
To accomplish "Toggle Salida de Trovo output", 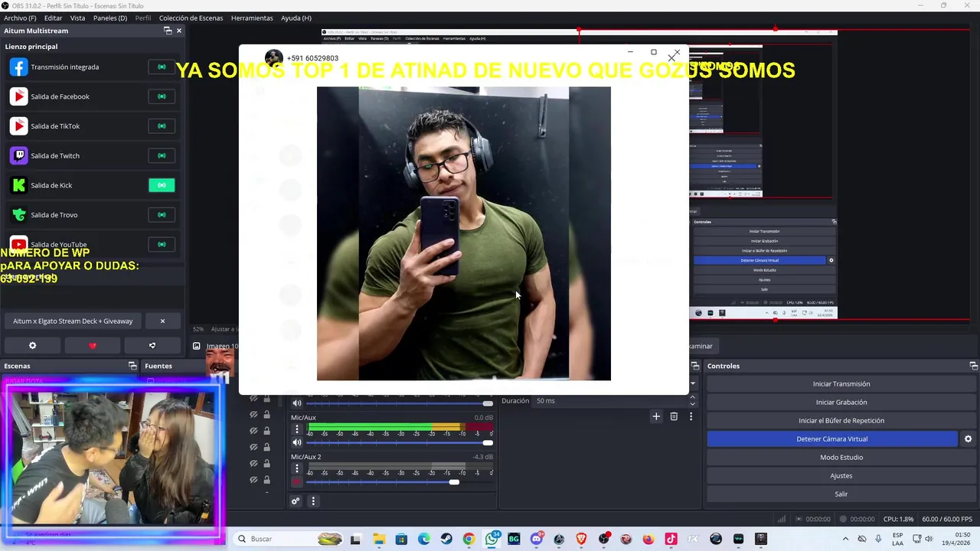I will [162, 215].
